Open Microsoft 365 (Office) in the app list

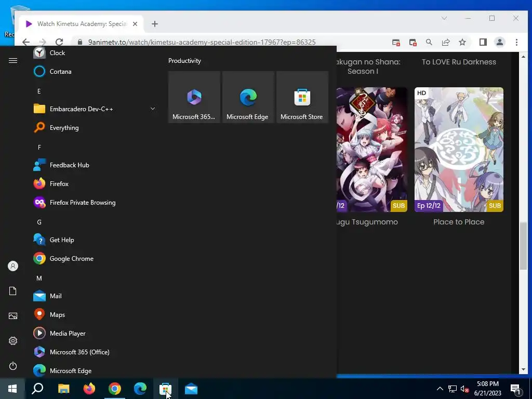tap(95, 352)
